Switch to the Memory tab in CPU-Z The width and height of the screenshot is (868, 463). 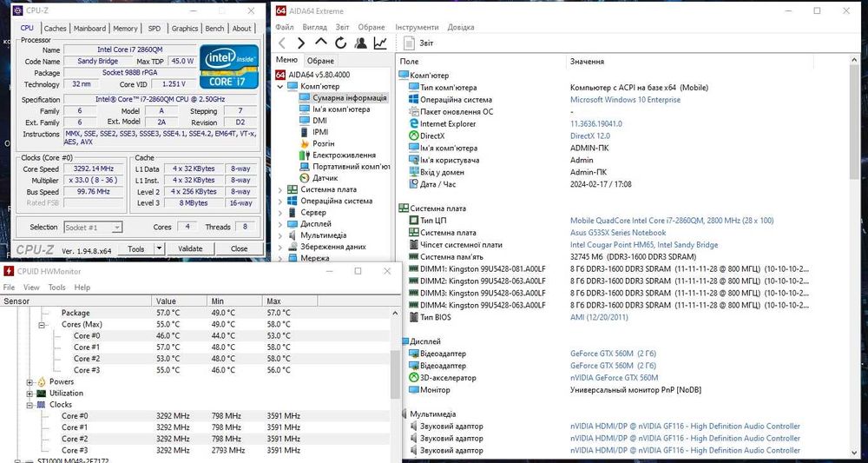(x=125, y=29)
